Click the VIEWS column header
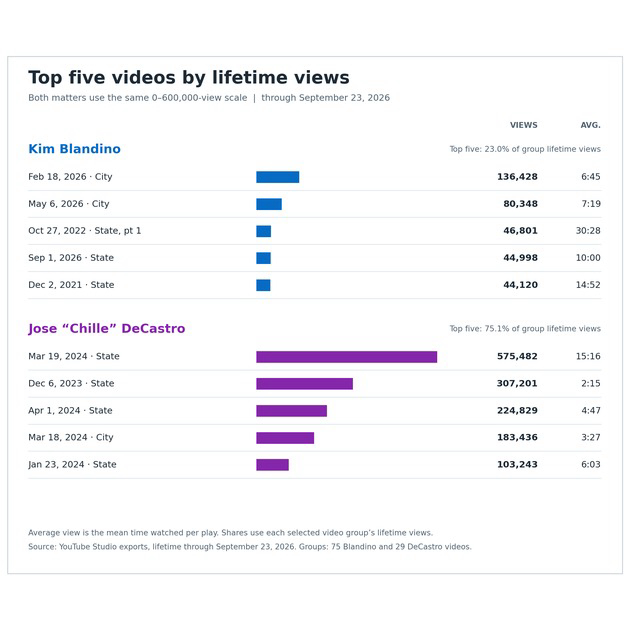This screenshot has height=630, width=630. (x=524, y=125)
